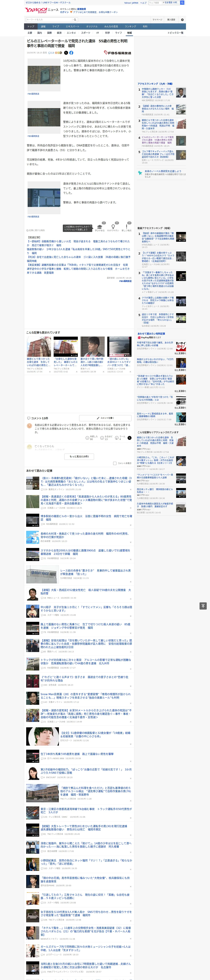210x980 pixels.
Task: Click 共感した smiley on first comment
Action: click(87, 438)
